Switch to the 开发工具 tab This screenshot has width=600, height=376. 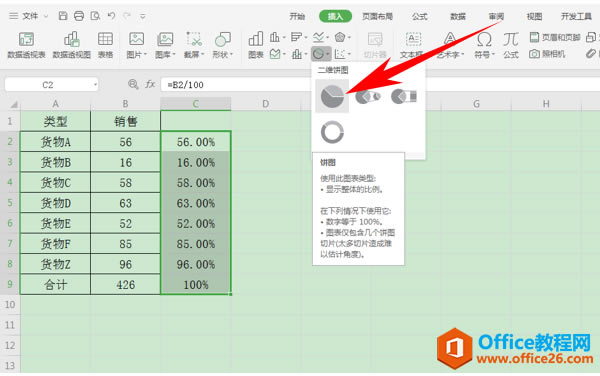[x=576, y=16]
